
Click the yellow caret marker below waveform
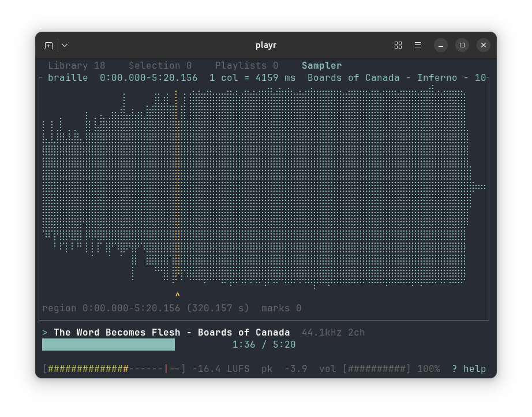point(178,294)
